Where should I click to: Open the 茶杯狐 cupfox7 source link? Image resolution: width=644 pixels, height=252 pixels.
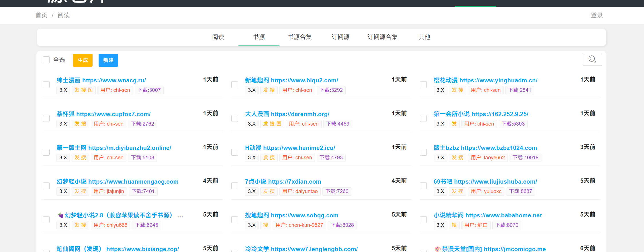click(x=103, y=114)
